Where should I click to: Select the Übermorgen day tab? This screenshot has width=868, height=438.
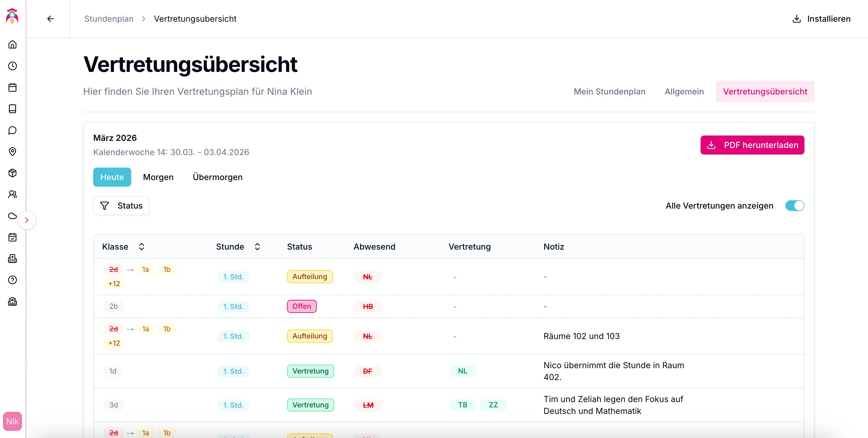(217, 177)
